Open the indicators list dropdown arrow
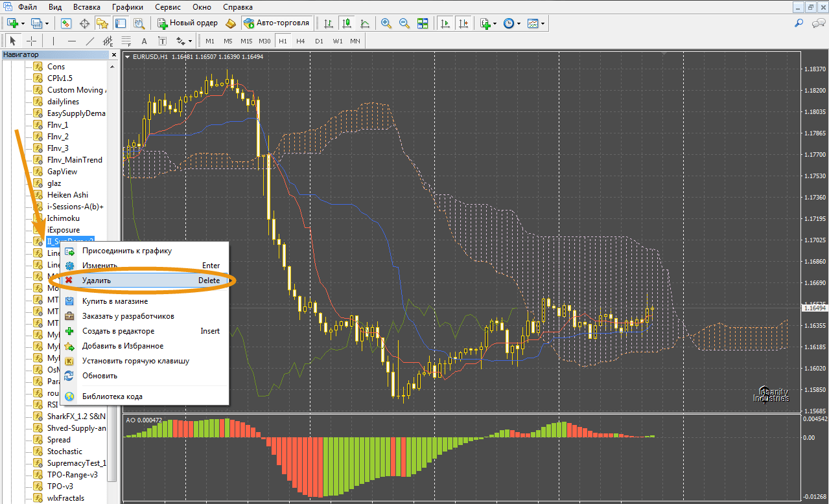The image size is (829, 504). 495,23
